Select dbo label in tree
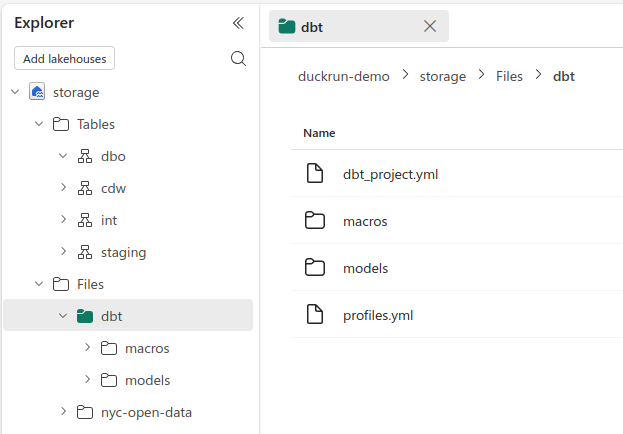The width and height of the screenshot is (623, 434). click(113, 156)
